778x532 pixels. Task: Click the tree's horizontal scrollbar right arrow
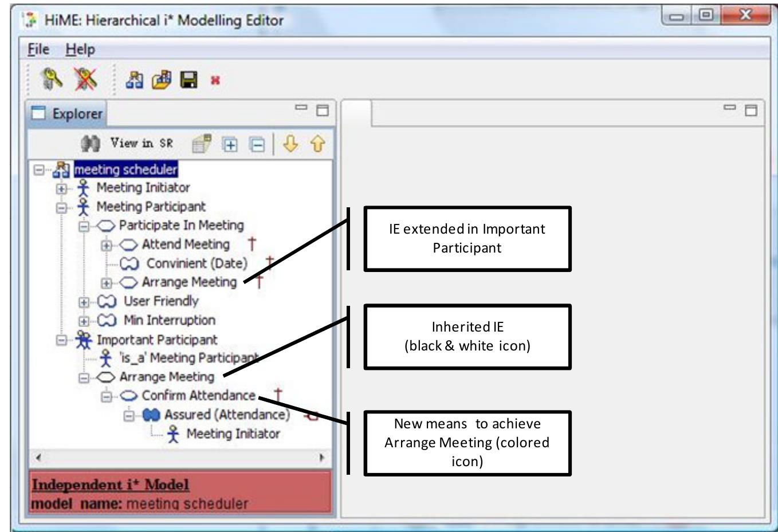coord(321,458)
